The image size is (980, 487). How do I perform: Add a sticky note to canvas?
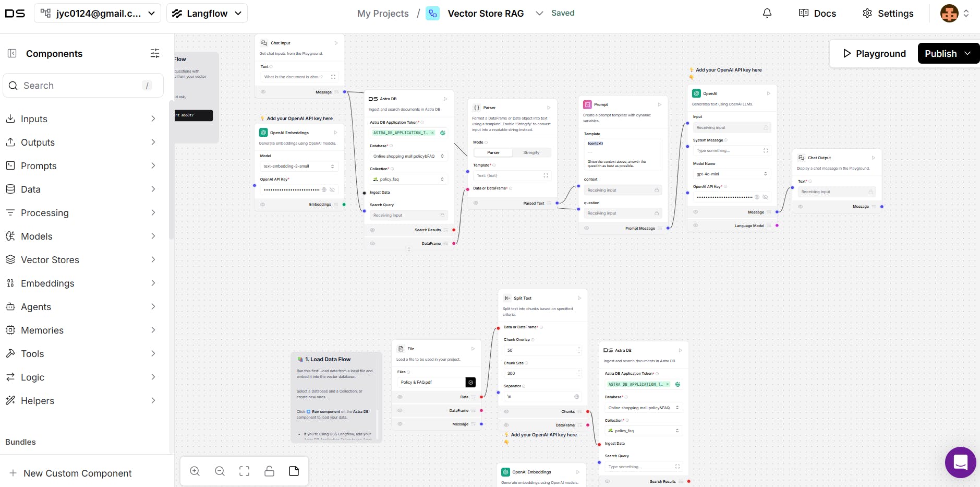pyautogui.click(x=294, y=471)
